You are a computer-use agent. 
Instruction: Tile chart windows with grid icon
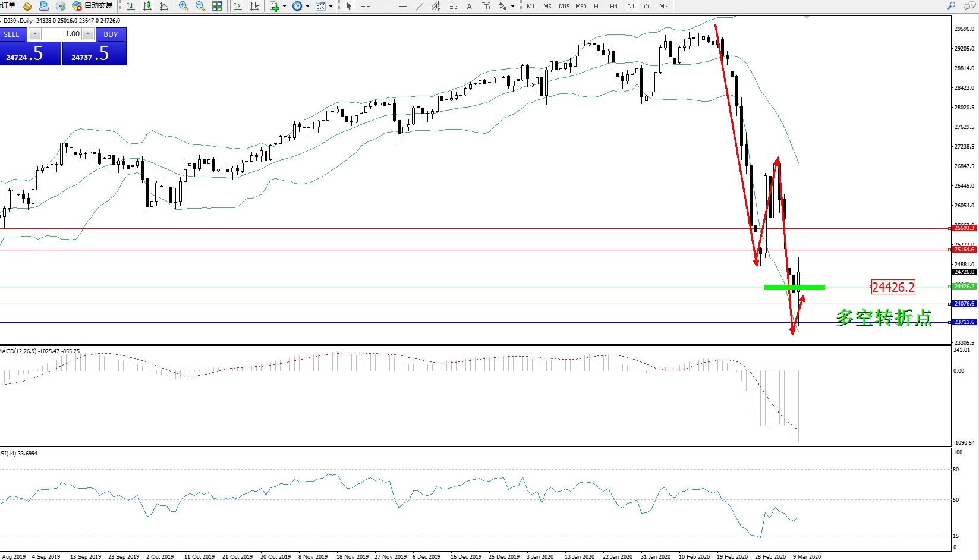tap(217, 6)
